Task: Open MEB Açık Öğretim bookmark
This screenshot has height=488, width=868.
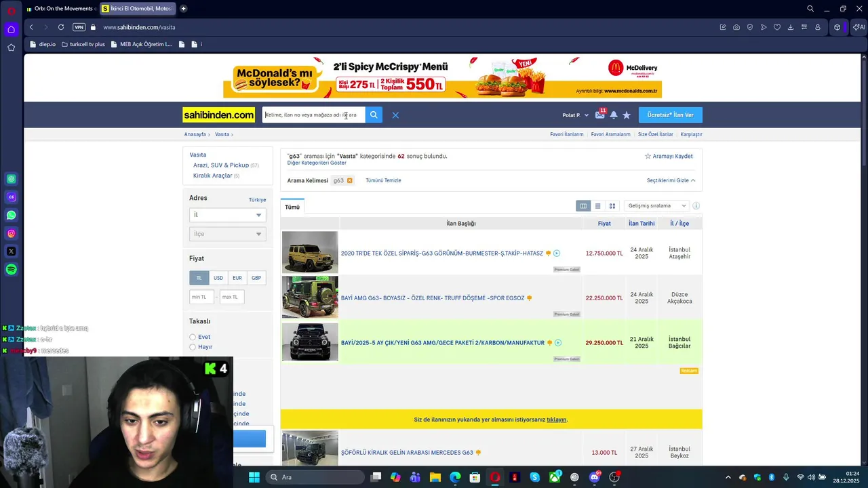Action: point(141,44)
